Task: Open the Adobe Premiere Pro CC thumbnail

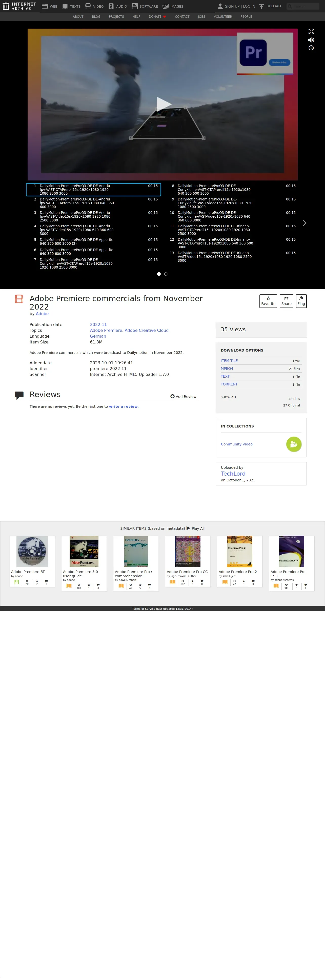Action: pyautogui.click(x=188, y=552)
